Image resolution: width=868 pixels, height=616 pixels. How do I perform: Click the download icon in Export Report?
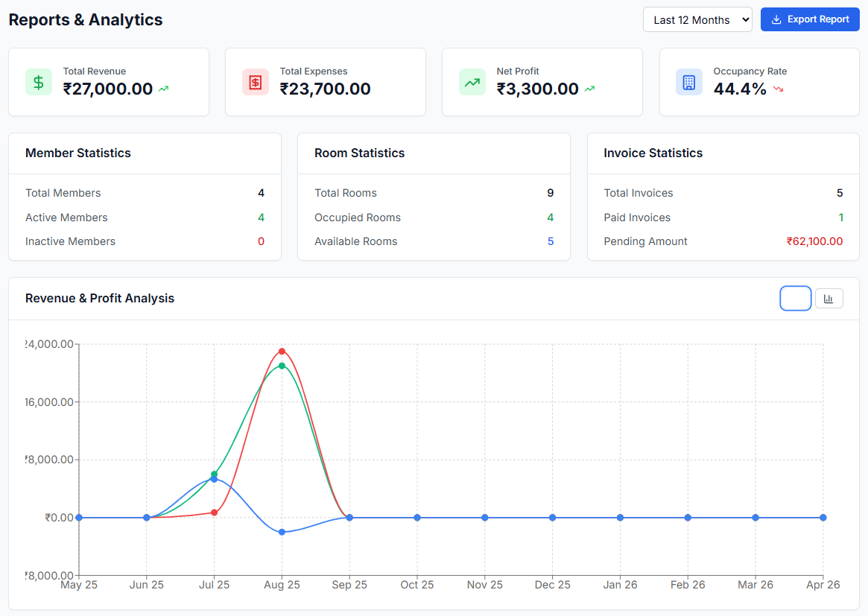[x=776, y=19]
